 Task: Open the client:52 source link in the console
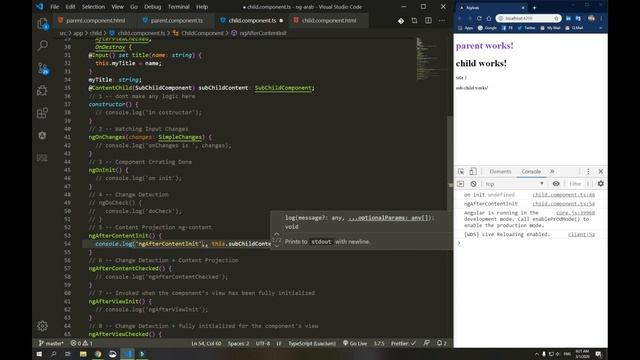click(581, 234)
